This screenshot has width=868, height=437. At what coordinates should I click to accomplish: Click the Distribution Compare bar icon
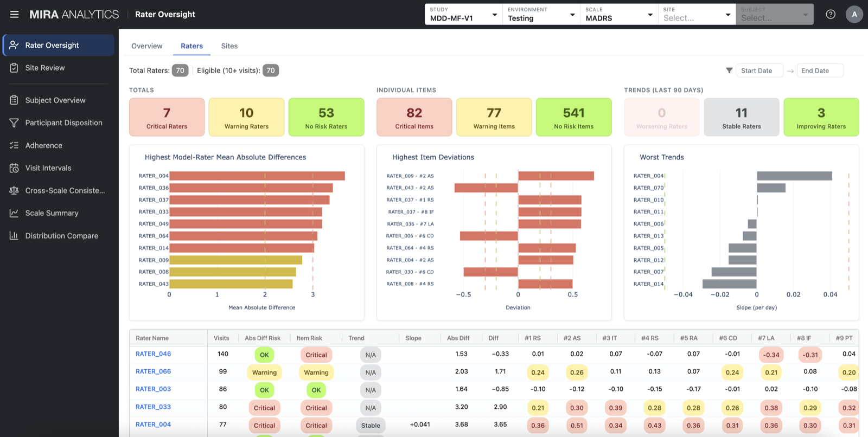pyautogui.click(x=14, y=236)
